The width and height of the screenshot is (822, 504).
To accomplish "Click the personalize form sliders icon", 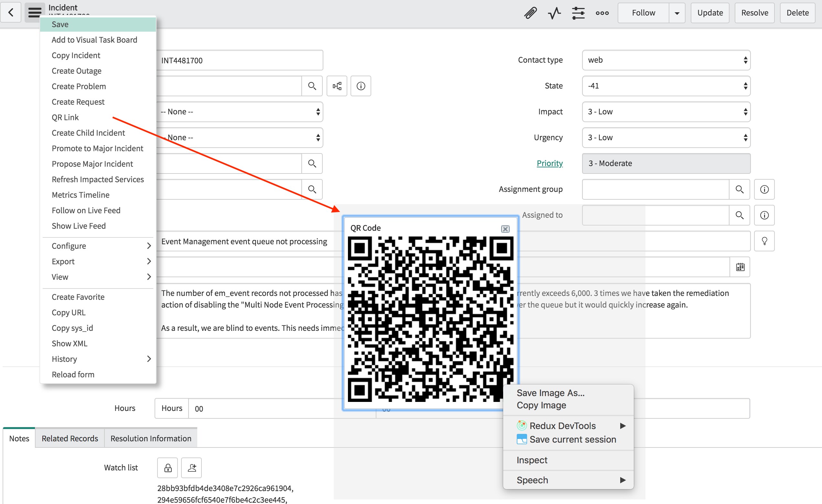I will pos(578,13).
